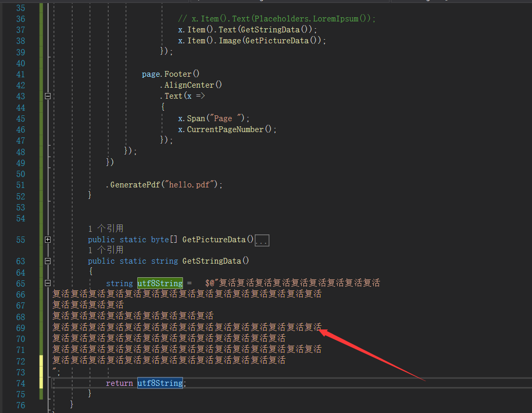
Task: Select utf8String in the return statement
Action: click(x=160, y=383)
